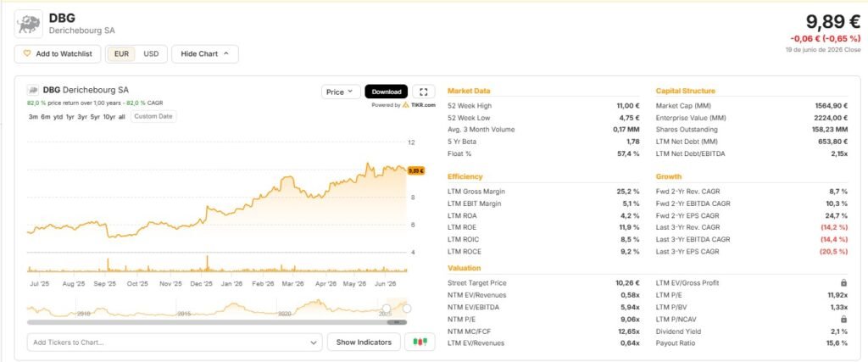Click the Custom Date button
Viewport: 868px width, 362px height.
(x=153, y=116)
